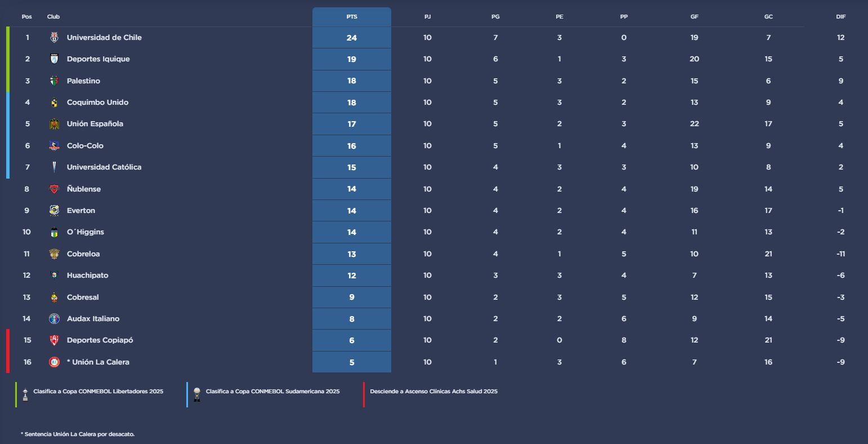
Task: Sort by GF column header
Action: coord(695,17)
